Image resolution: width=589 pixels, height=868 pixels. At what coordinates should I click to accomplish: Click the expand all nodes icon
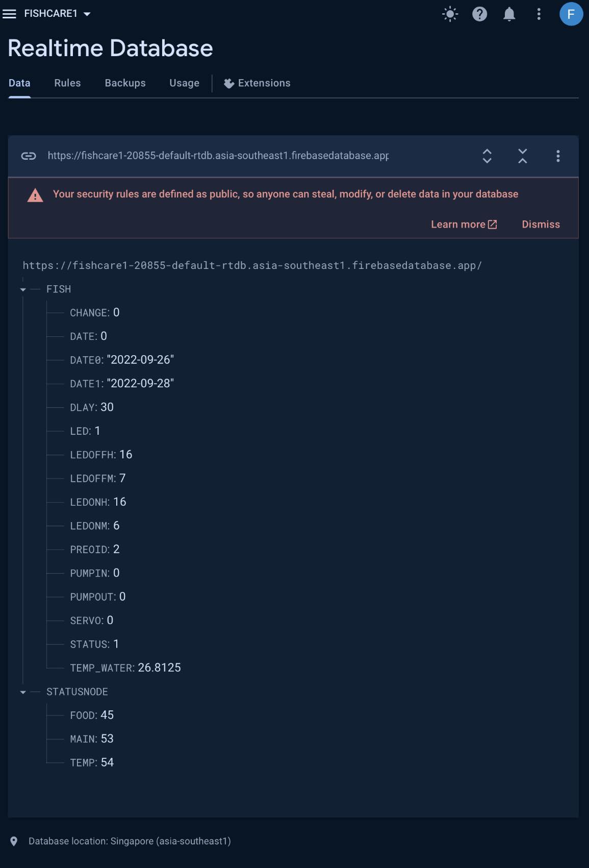487,156
